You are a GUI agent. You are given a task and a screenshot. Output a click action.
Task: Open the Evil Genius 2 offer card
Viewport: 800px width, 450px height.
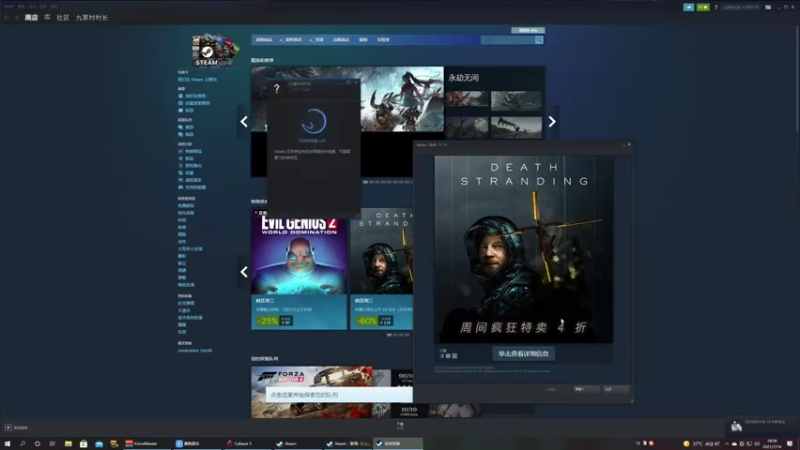click(x=299, y=269)
